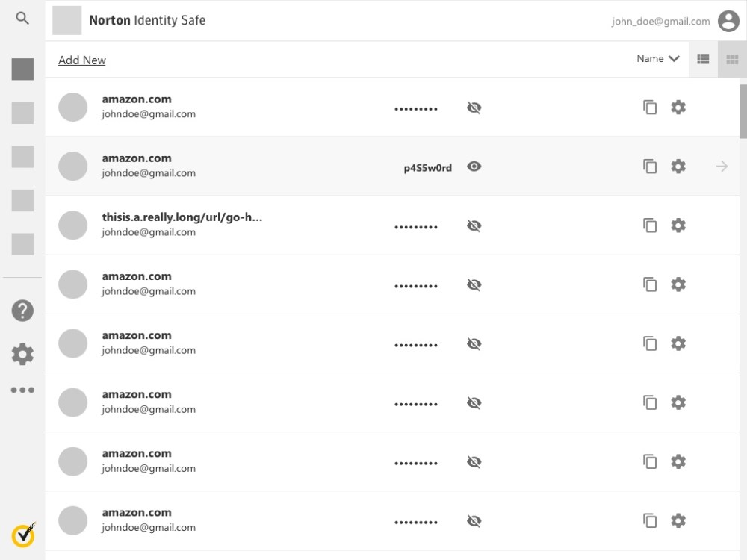
Task: Show password for first amazon.com entry
Action: coord(474,108)
